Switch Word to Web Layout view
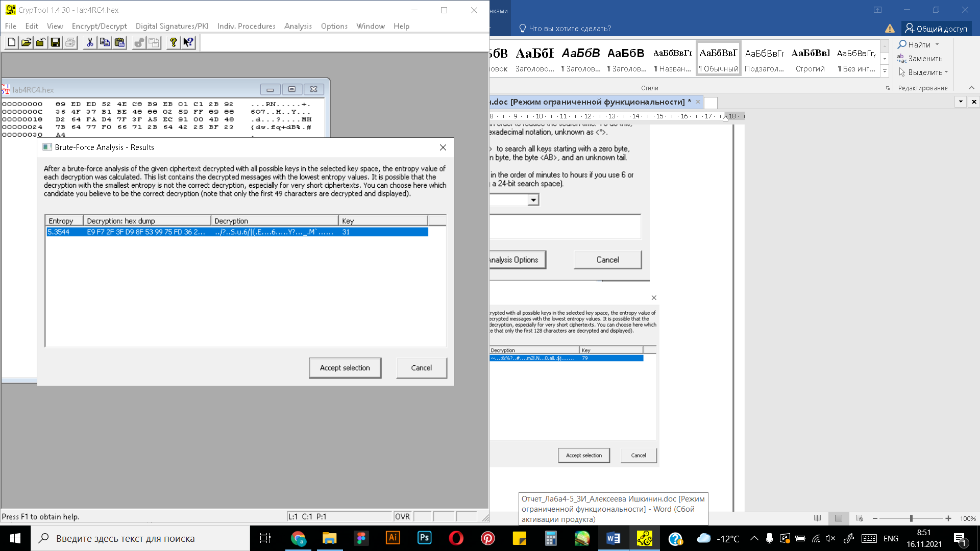The image size is (980, 551). (860, 518)
